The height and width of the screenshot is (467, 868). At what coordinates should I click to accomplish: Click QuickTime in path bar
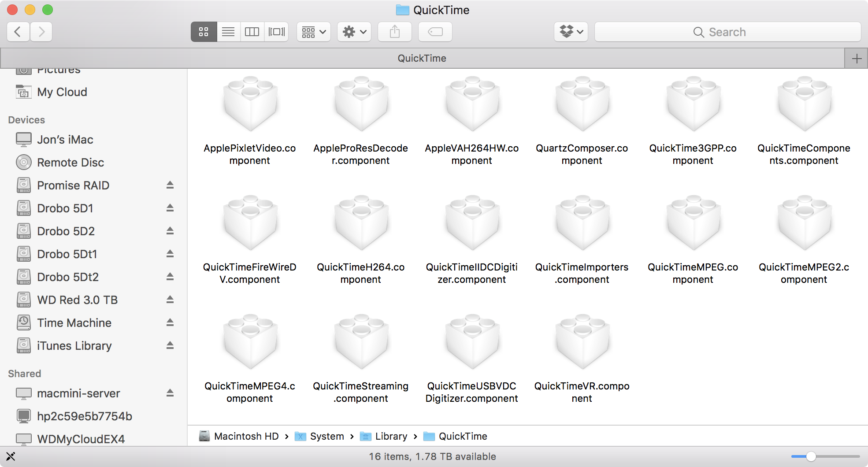(455, 436)
